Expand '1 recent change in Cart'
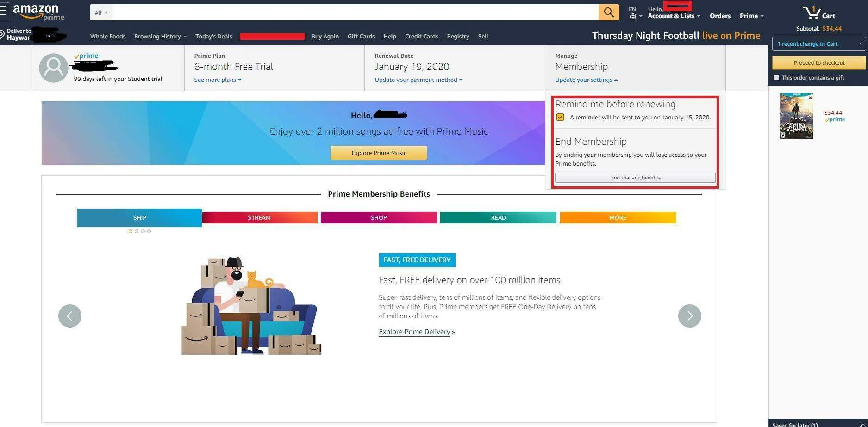 click(819, 44)
